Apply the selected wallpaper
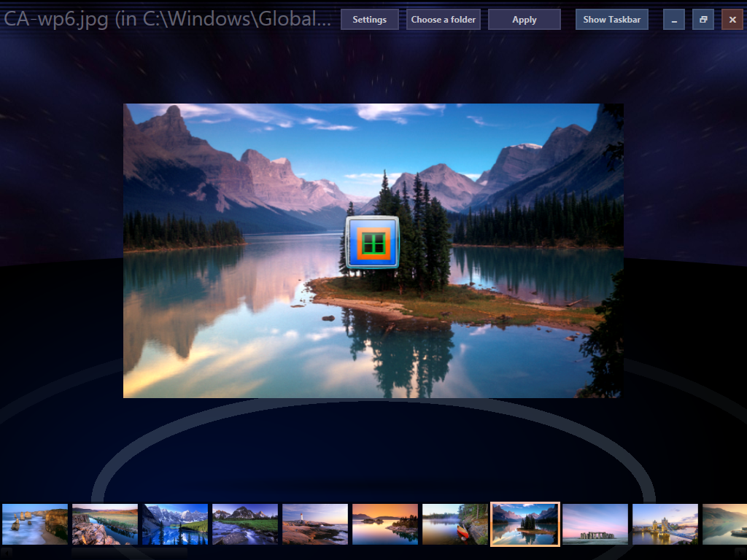 point(524,20)
